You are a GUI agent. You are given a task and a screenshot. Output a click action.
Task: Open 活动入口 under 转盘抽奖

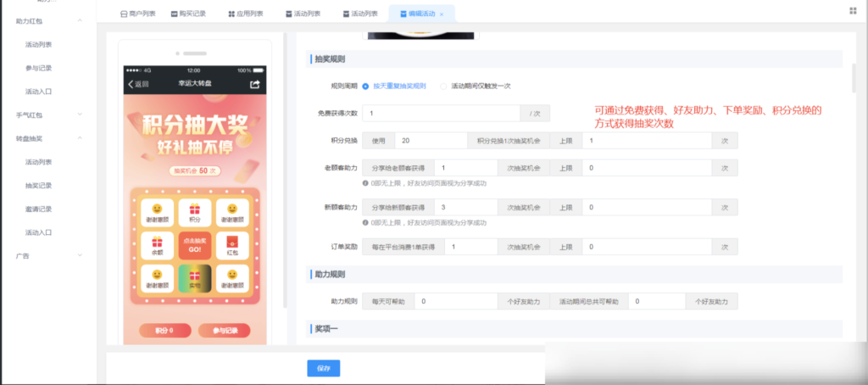click(x=39, y=232)
